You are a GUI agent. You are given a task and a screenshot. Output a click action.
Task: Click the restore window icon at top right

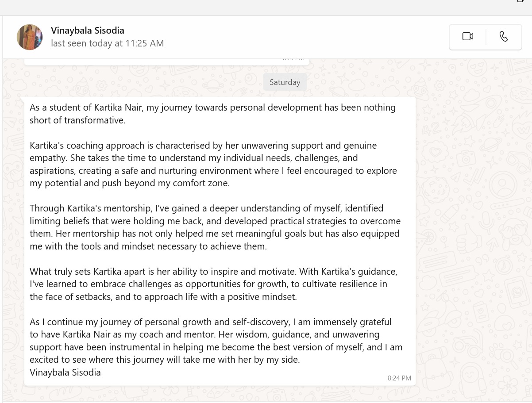(520, 1)
